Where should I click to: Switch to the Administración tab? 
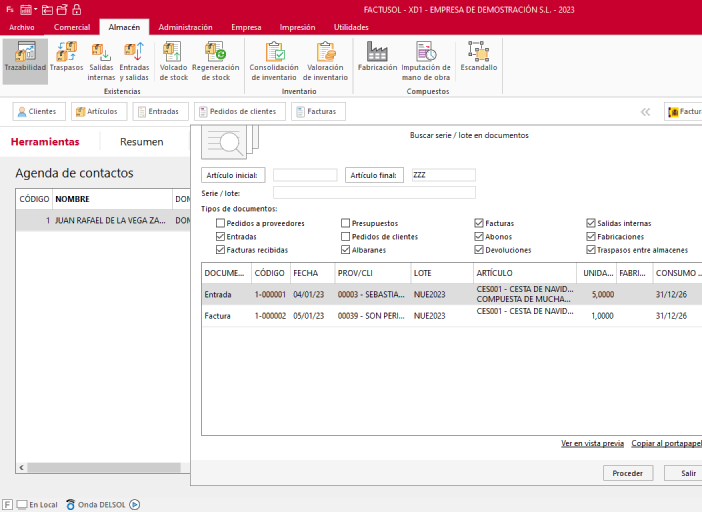[185, 27]
